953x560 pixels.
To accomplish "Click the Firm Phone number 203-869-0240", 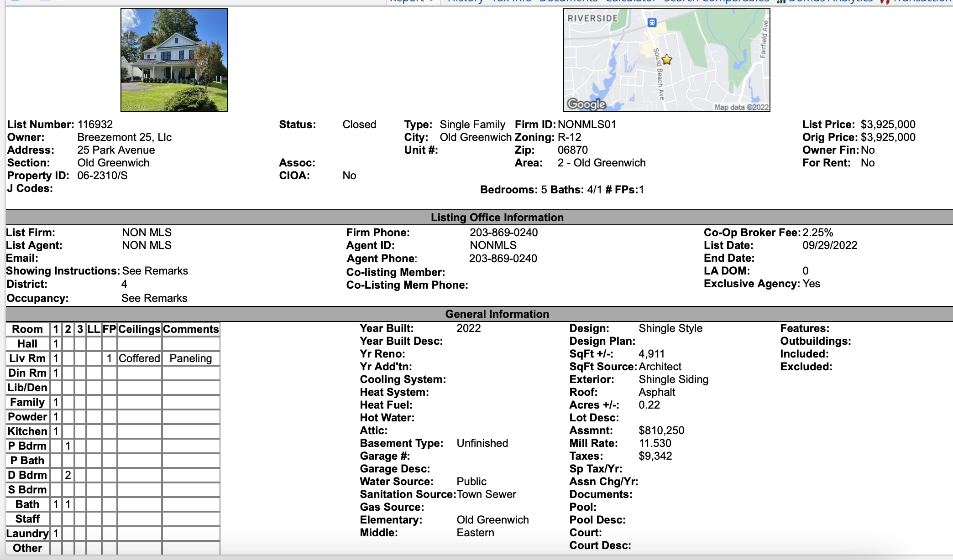I will tap(503, 233).
